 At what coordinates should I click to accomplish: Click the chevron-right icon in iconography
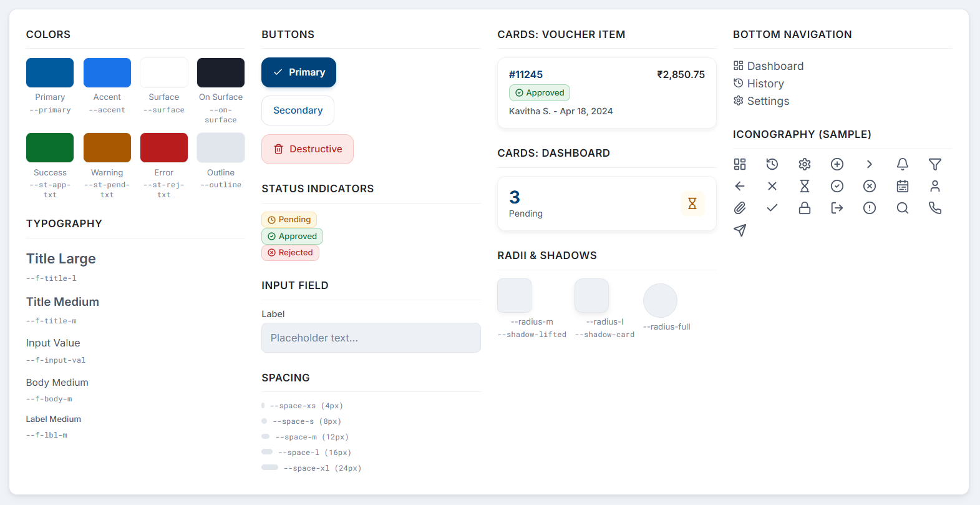870,164
